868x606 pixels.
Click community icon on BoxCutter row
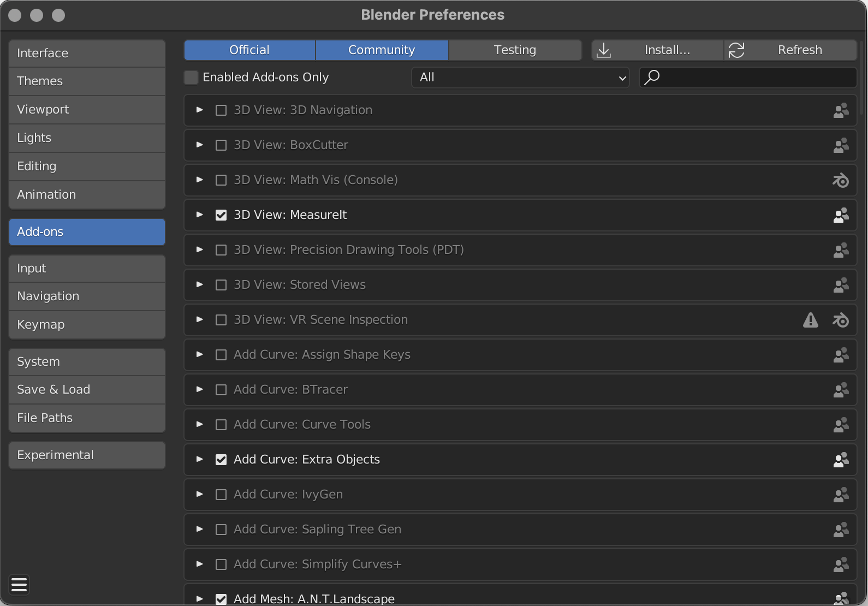click(x=841, y=145)
